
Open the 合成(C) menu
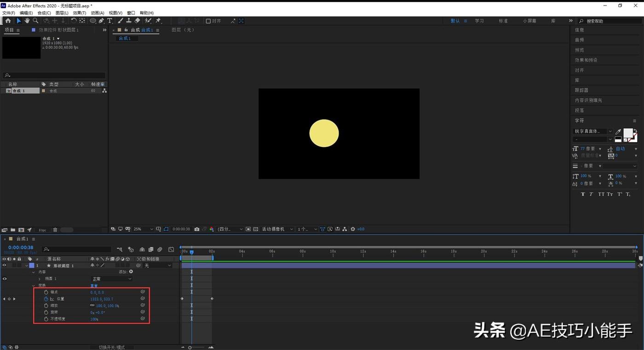tap(44, 13)
